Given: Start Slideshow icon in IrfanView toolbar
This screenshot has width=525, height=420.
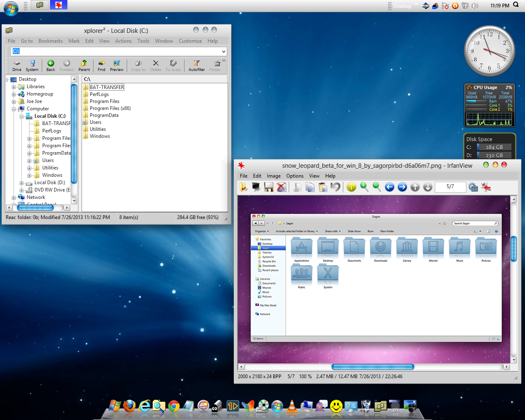Looking at the screenshot, I should (256, 187).
